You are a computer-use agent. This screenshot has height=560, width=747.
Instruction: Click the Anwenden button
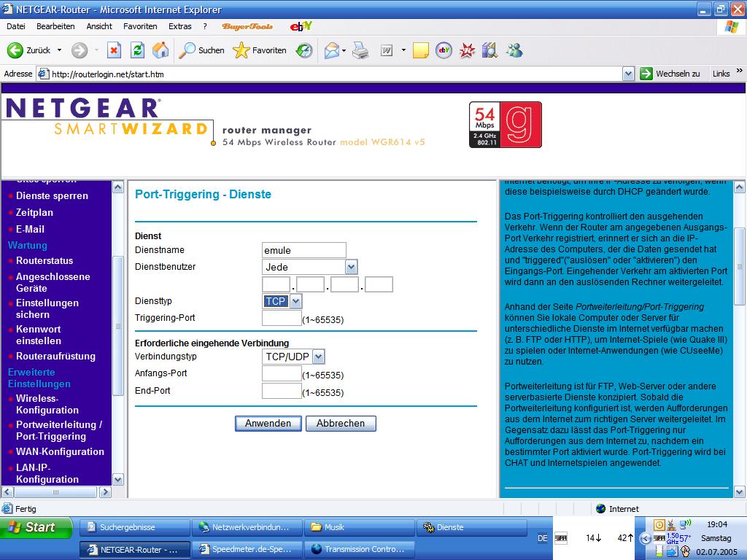(x=268, y=424)
